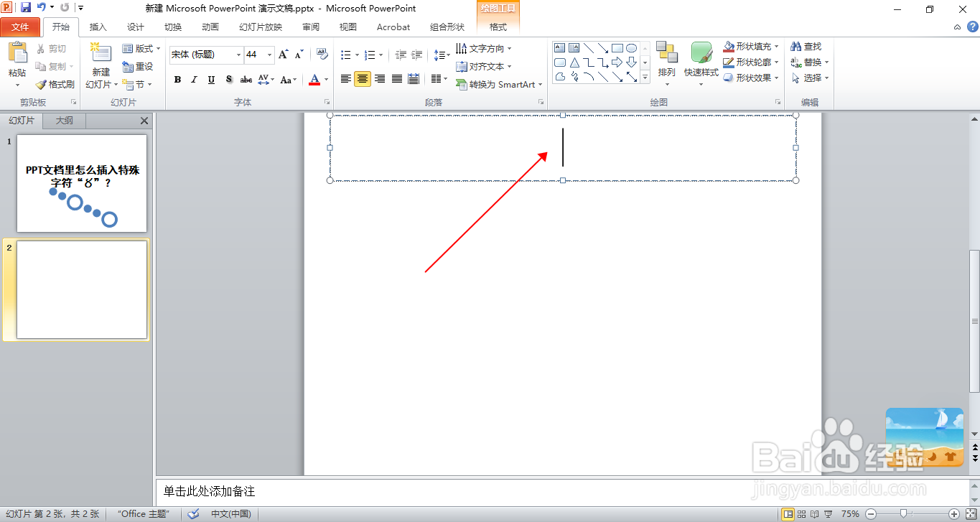Open the font name dropdown (宋体)
Image resolution: width=980 pixels, height=522 pixels.
(x=238, y=55)
